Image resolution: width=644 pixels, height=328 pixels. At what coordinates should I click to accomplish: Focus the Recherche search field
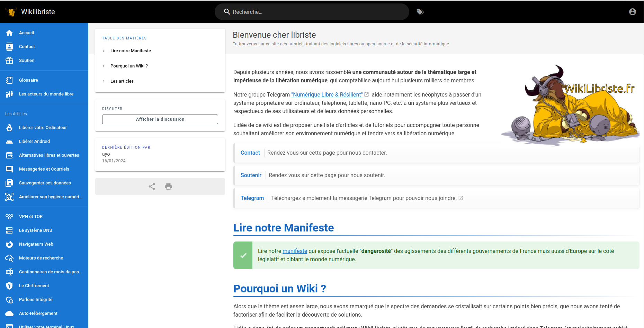312,12
